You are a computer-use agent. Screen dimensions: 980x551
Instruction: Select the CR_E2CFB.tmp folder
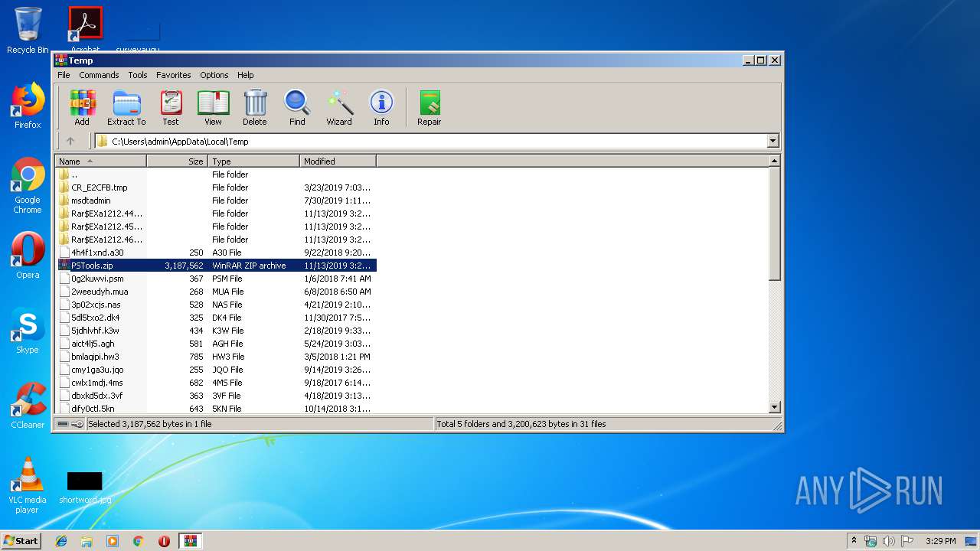216,187
